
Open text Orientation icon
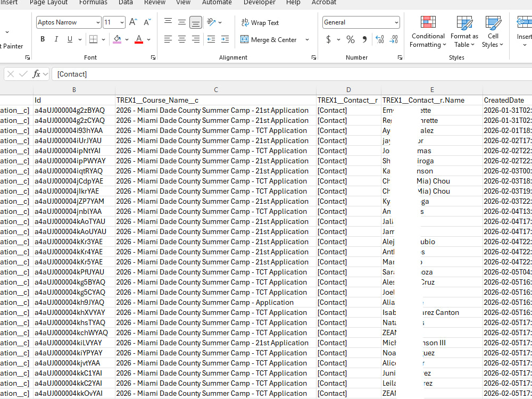[x=211, y=22]
